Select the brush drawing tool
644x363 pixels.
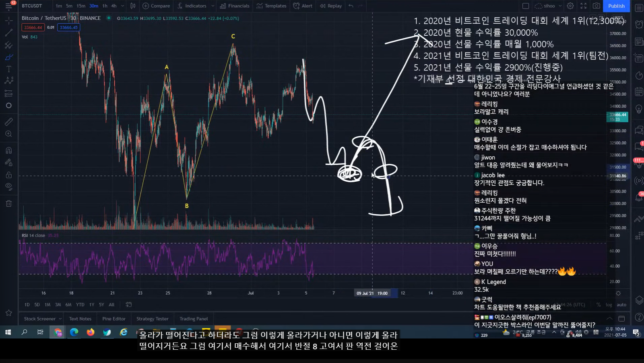(8, 57)
